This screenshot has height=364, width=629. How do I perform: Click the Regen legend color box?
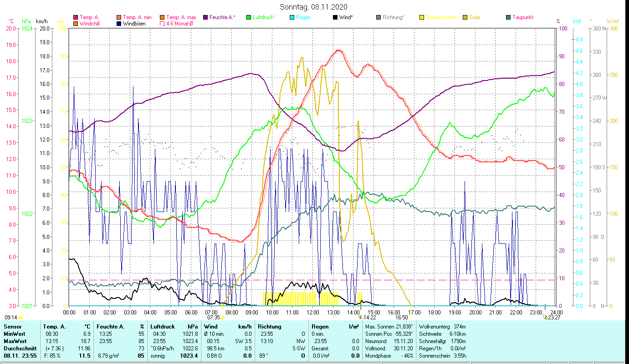(292, 17)
